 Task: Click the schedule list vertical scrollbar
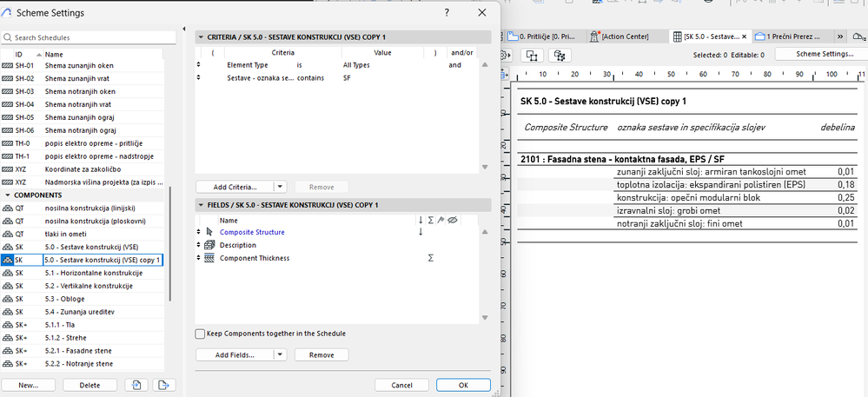(170, 243)
